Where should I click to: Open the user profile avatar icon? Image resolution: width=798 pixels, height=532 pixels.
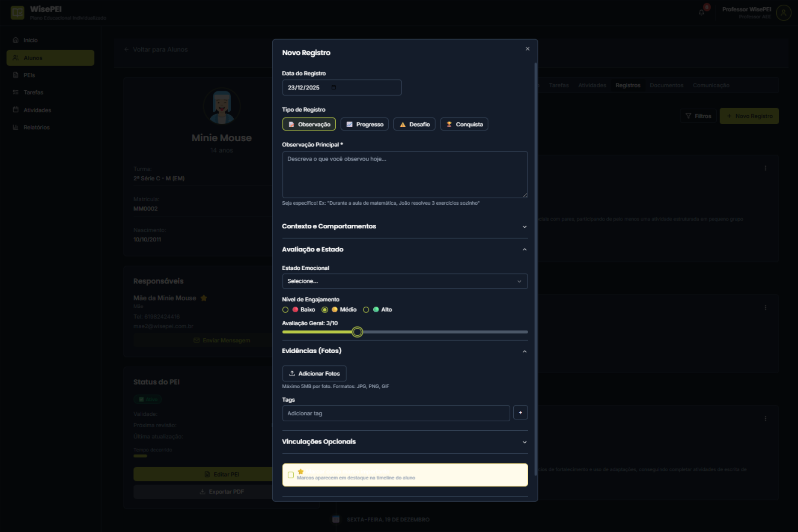(783, 13)
